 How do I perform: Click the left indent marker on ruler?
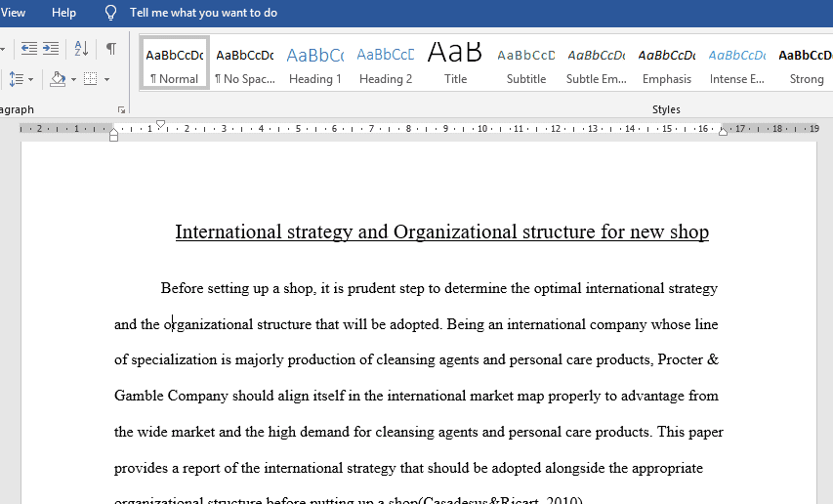pos(113,136)
